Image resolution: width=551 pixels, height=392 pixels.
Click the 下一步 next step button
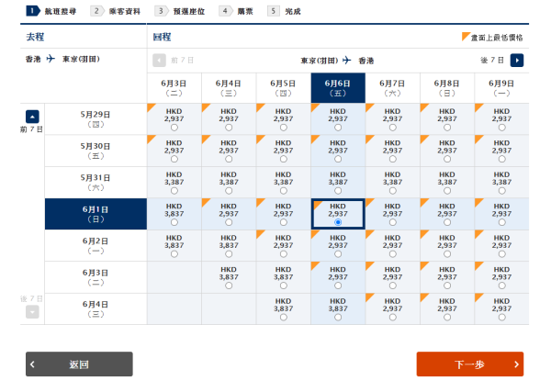click(x=469, y=364)
